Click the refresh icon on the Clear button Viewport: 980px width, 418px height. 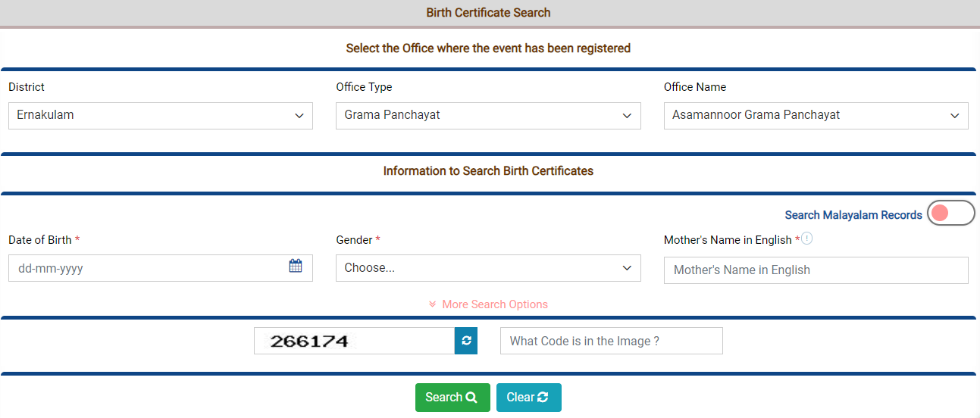[543, 398]
